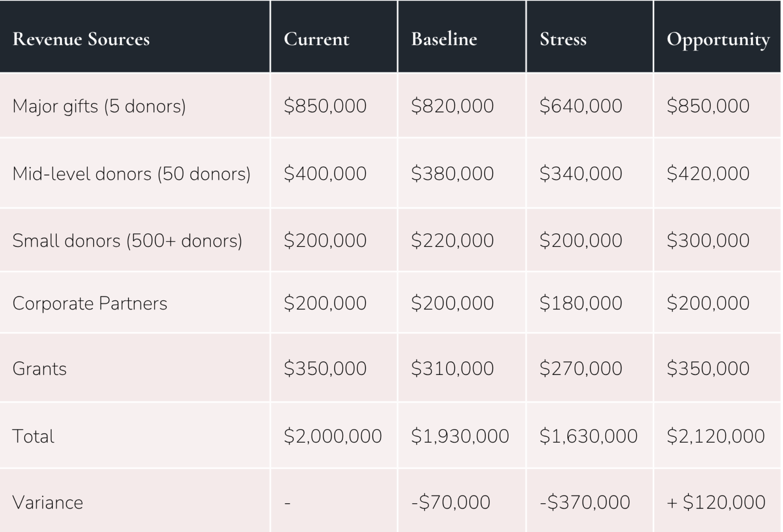Click the Revenue Sources column header
This screenshot has height=532, width=783.
pos(81,39)
